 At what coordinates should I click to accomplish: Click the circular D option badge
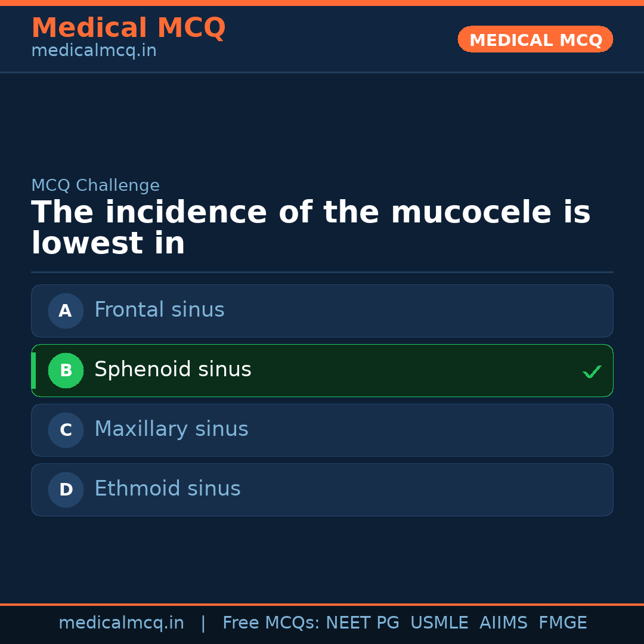(x=66, y=490)
